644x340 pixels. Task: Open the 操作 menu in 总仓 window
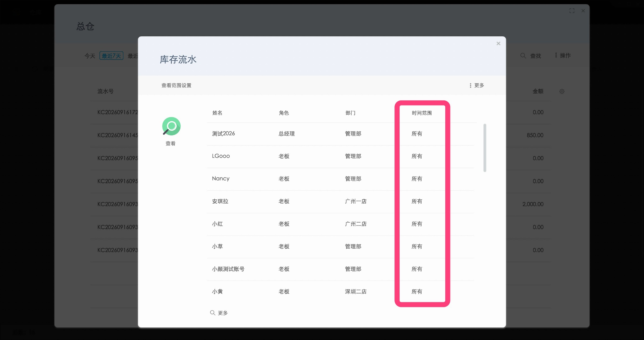tap(563, 55)
